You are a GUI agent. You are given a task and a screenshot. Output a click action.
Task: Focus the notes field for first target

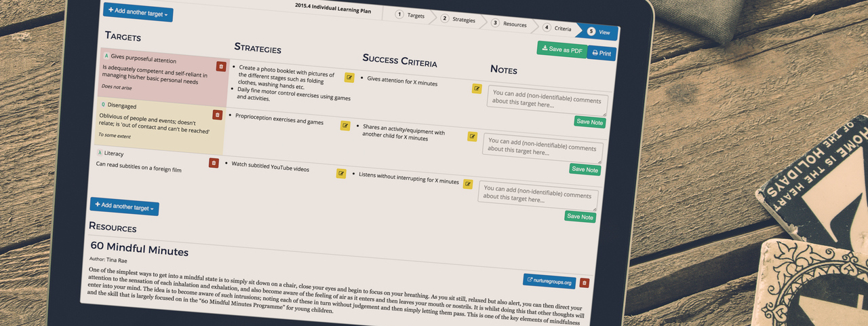547,101
